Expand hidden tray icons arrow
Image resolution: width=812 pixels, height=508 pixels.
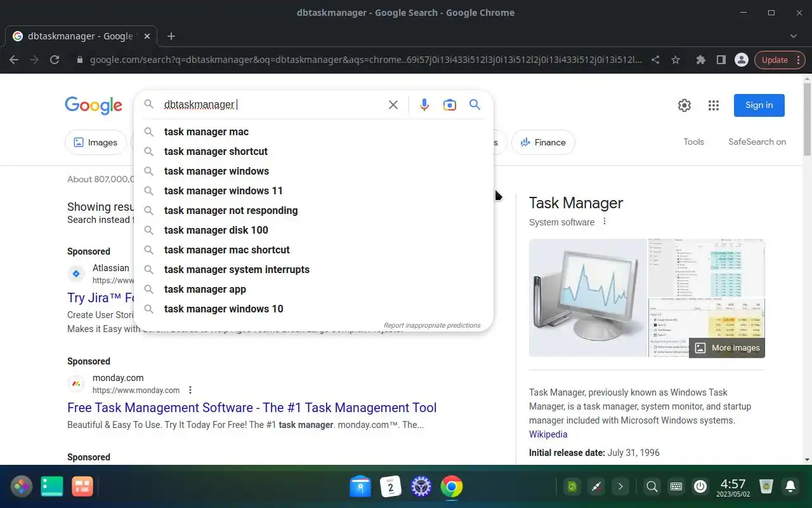coord(620,486)
